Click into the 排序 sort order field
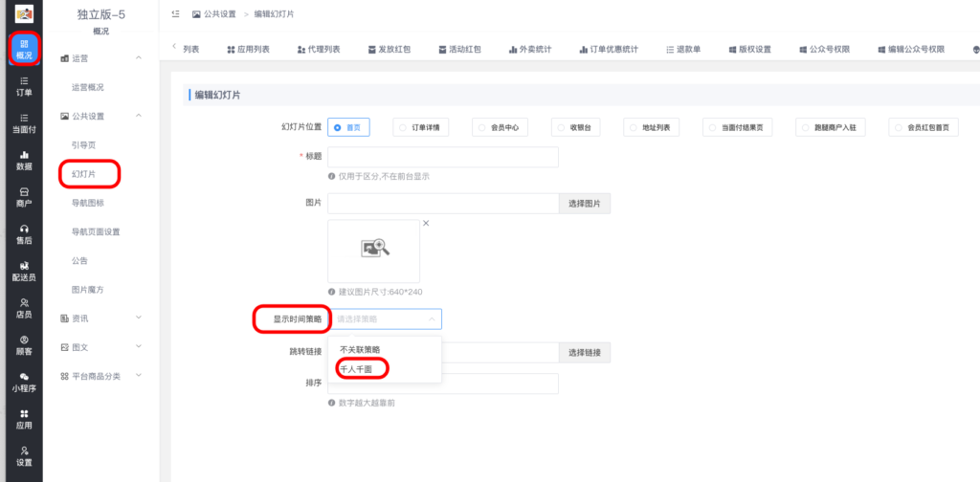This screenshot has height=482, width=980. (442, 384)
